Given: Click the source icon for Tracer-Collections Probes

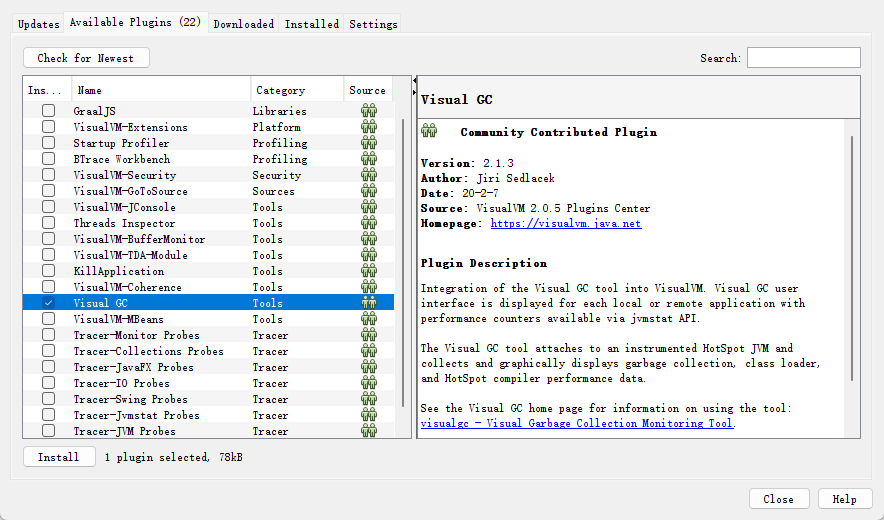Looking at the screenshot, I should pyautogui.click(x=369, y=351).
